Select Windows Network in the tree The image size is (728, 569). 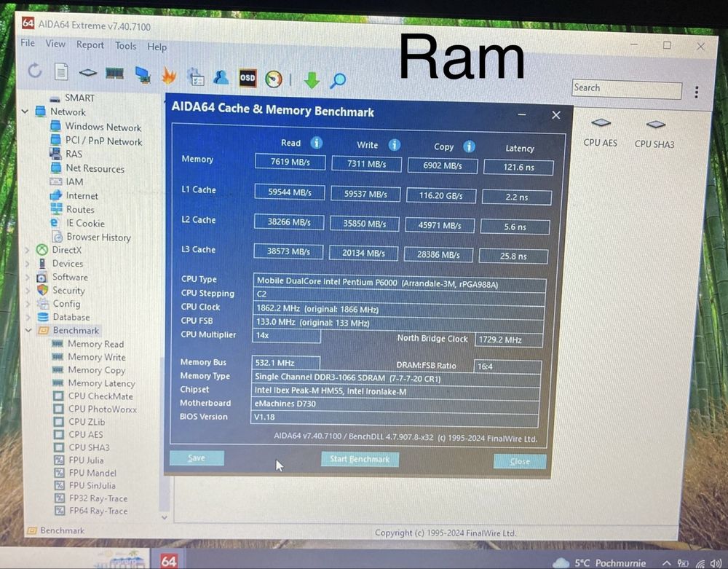click(103, 127)
